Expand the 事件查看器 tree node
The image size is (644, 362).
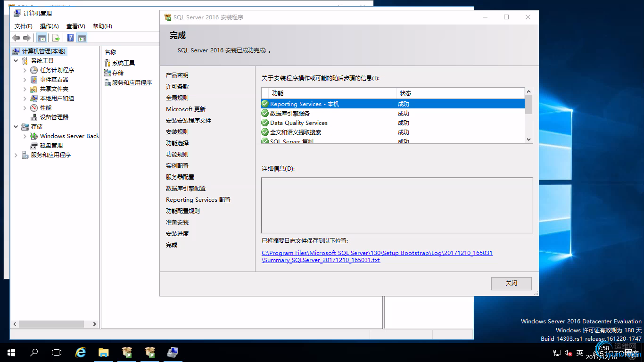25,80
